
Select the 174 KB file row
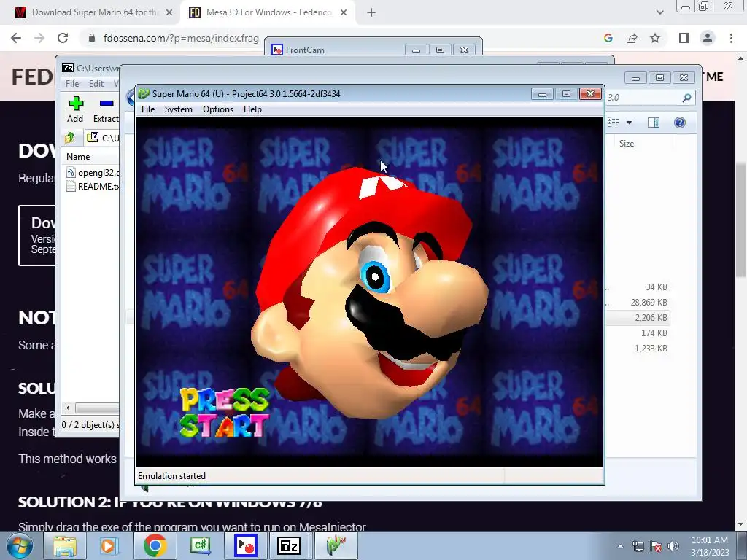[638, 332]
